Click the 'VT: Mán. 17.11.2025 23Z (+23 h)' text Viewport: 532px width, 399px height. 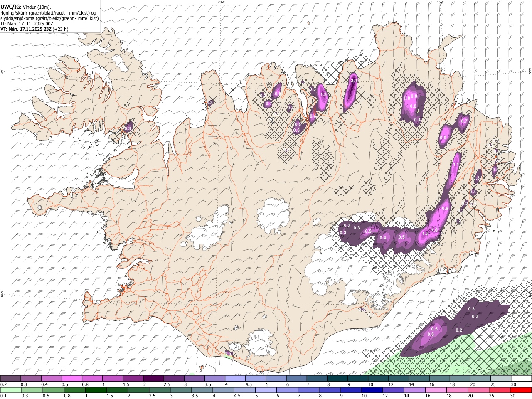(x=34, y=29)
